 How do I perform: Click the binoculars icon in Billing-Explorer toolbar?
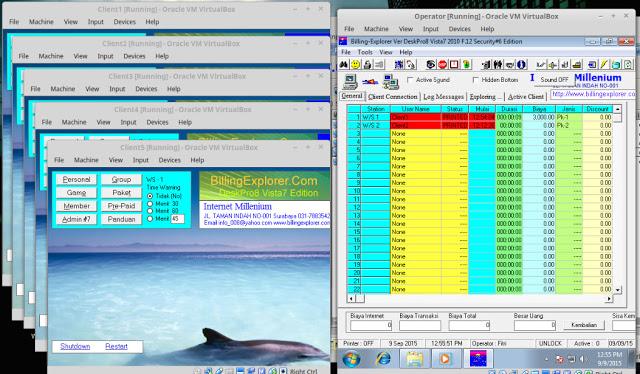pos(344,65)
